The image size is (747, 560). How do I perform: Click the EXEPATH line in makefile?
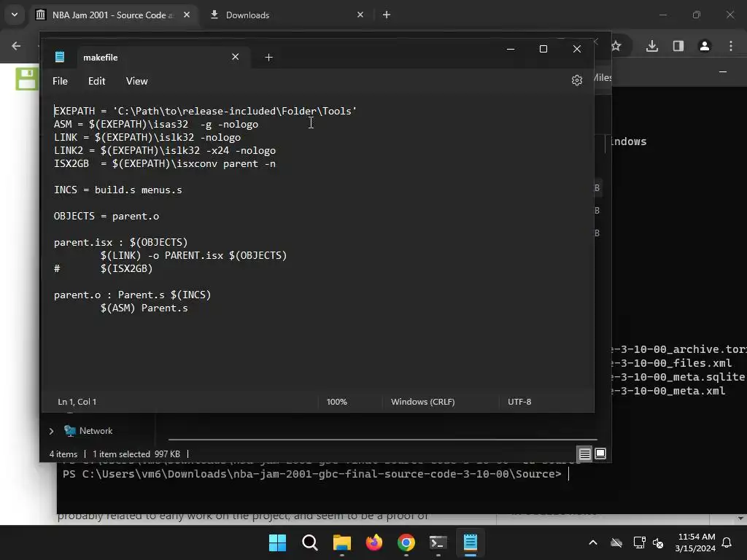(205, 112)
